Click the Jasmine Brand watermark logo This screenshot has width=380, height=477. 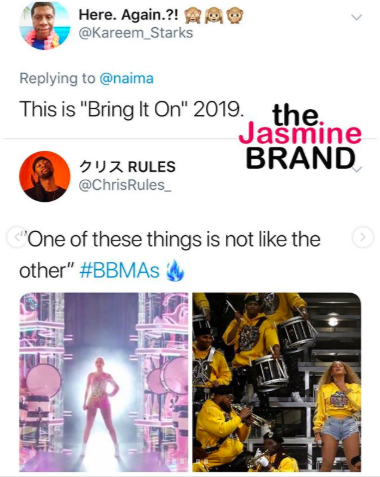pos(300,137)
